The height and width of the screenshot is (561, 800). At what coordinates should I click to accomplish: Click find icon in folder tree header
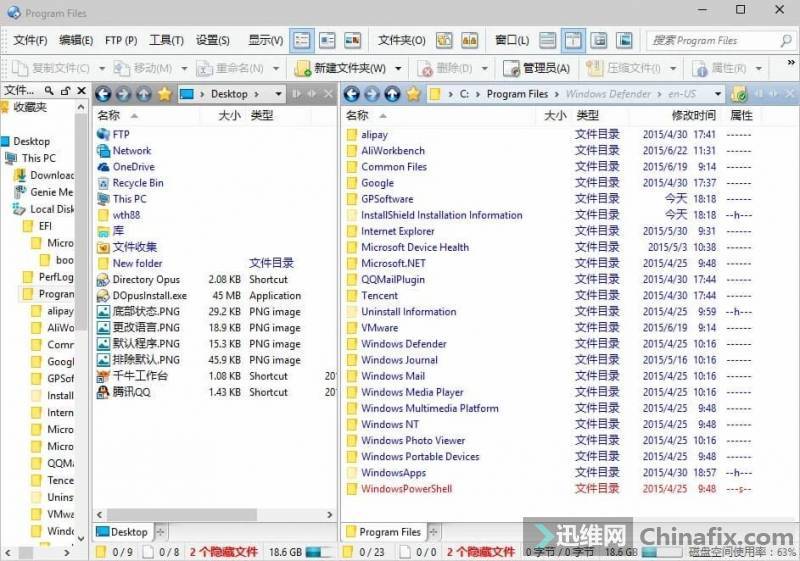click(49, 91)
